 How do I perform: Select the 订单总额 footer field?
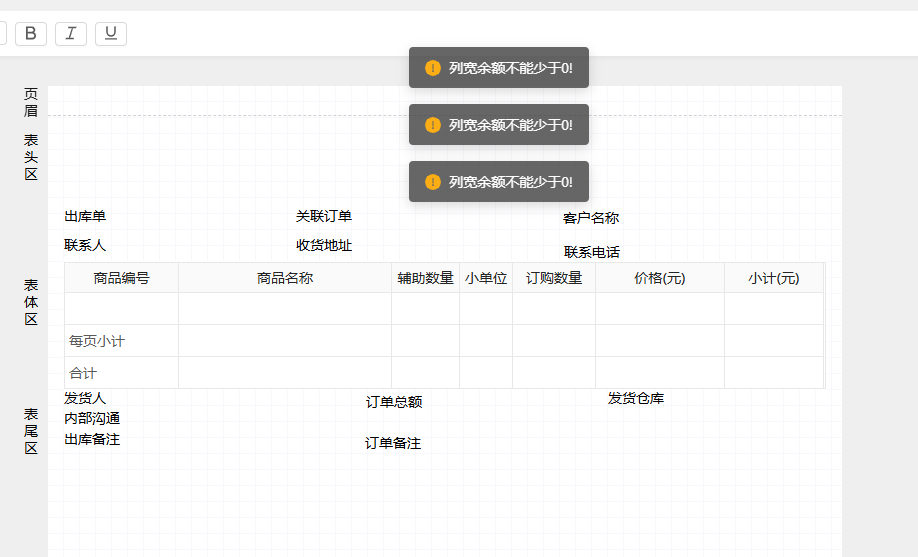point(394,402)
